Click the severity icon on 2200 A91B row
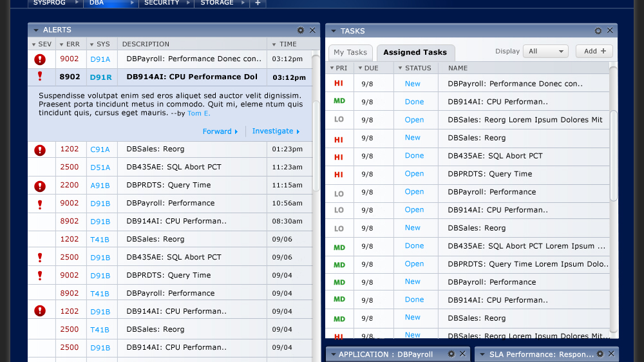644x362 pixels. [40, 186]
